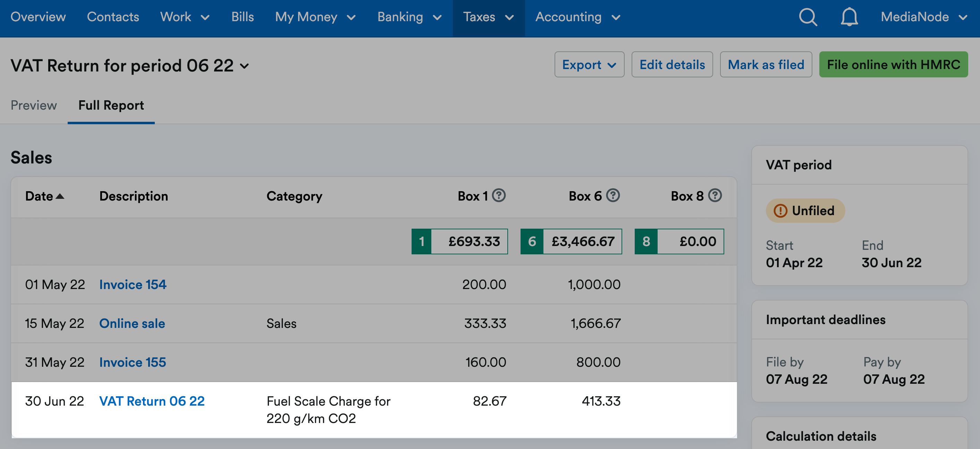Change VAT Return period selector
The image size is (980, 449).
tap(130, 66)
